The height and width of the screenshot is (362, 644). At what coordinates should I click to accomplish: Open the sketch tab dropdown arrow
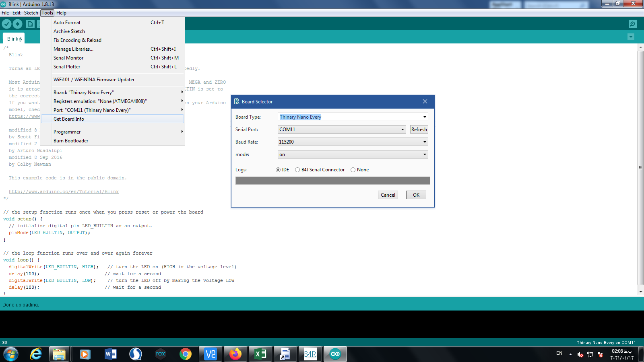631,37
